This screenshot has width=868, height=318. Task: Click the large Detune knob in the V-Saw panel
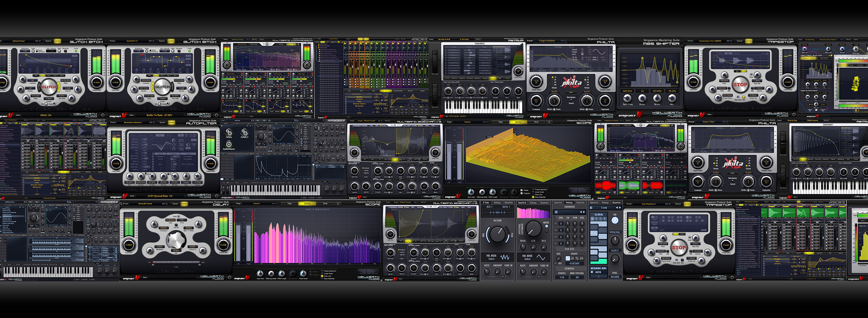click(497, 235)
